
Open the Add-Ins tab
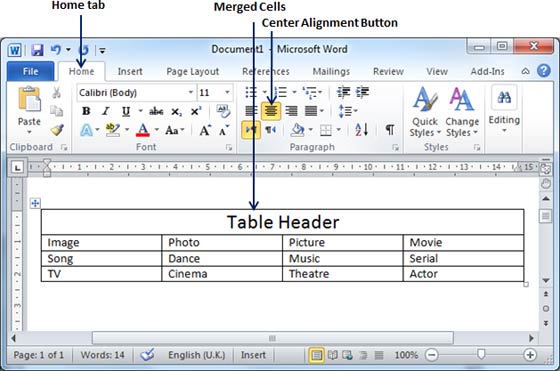point(488,71)
